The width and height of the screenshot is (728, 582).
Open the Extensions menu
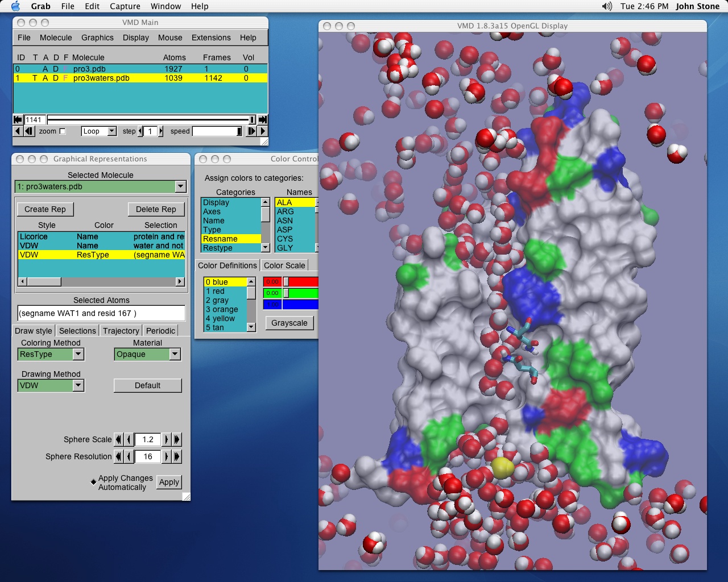211,38
